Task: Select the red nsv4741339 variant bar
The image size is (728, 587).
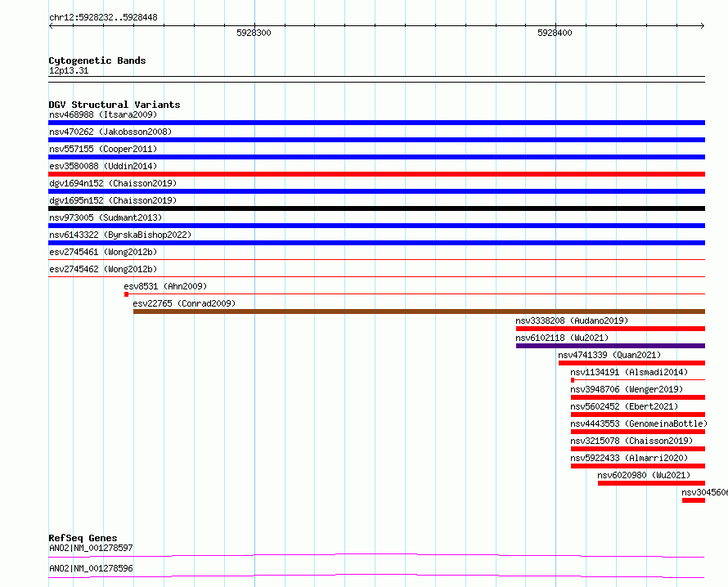Action: (x=632, y=363)
